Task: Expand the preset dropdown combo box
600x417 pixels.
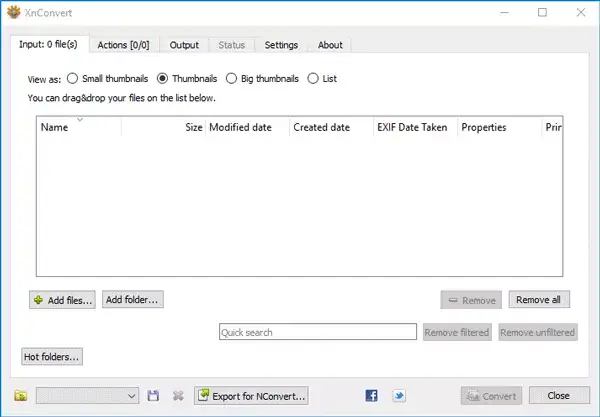Action: coord(87,396)
